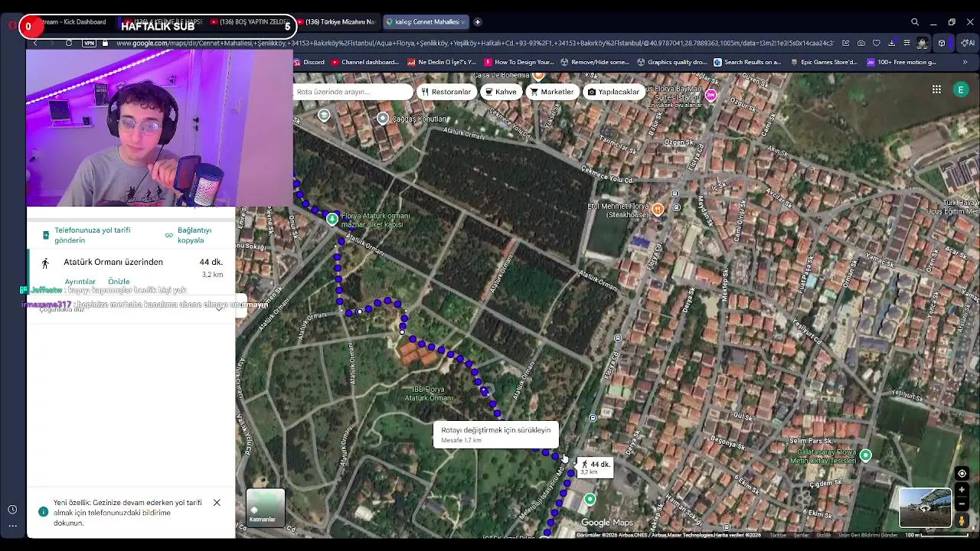Click the camera snapshot icon in address bar
Image resolution: width=980 pixels, height=551 pixels.
[x=861, y=43]
